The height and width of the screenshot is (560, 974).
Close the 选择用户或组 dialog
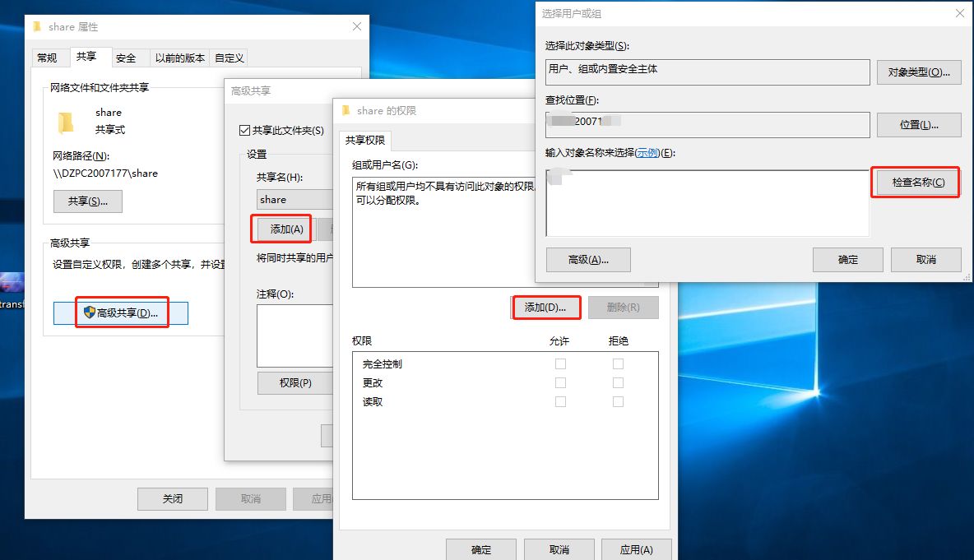coord(960,13)
